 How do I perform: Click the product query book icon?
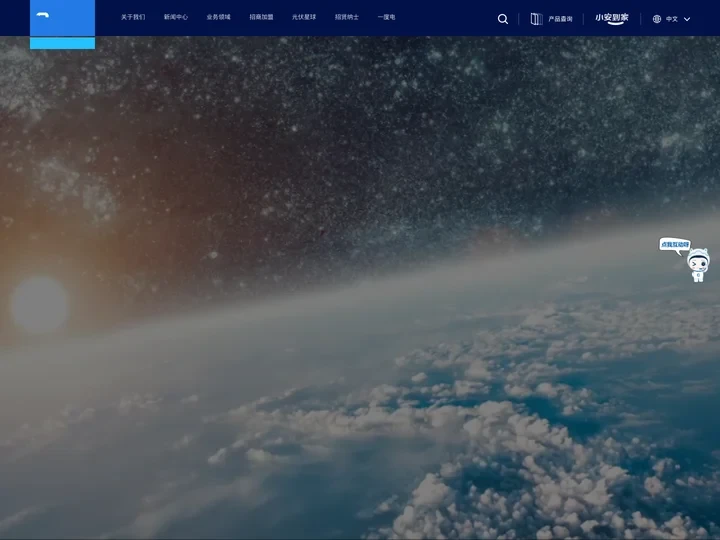(536, 19)
